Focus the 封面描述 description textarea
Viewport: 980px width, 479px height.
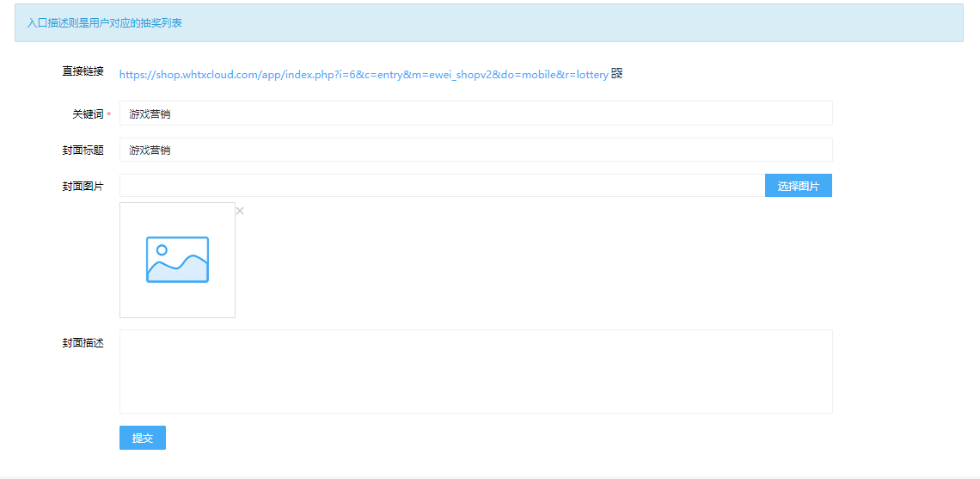pyautogui.click(x=475, y=372)
